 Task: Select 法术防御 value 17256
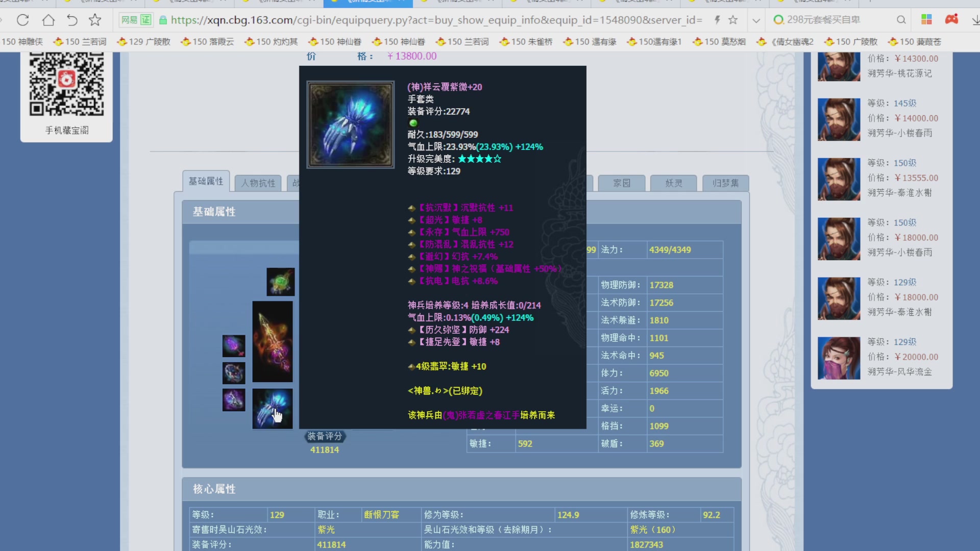point(661,303)
